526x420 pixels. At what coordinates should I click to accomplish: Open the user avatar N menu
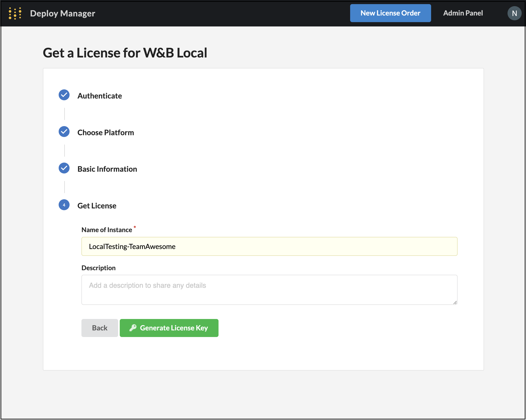pyautogui.click(x=514, y=13)
